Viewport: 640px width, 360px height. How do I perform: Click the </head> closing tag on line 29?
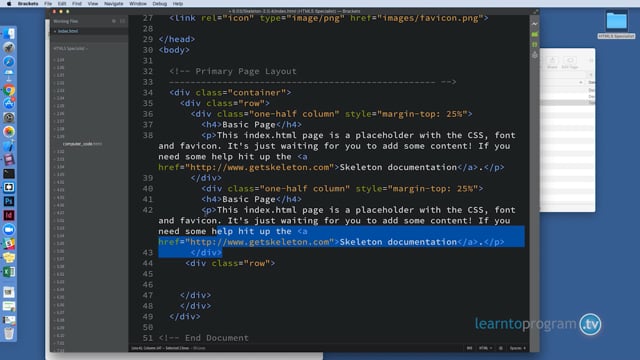tap(177, 39)
